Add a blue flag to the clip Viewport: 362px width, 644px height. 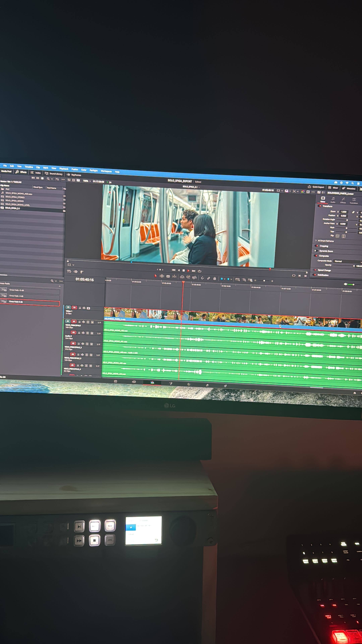[x=222, y=279]
